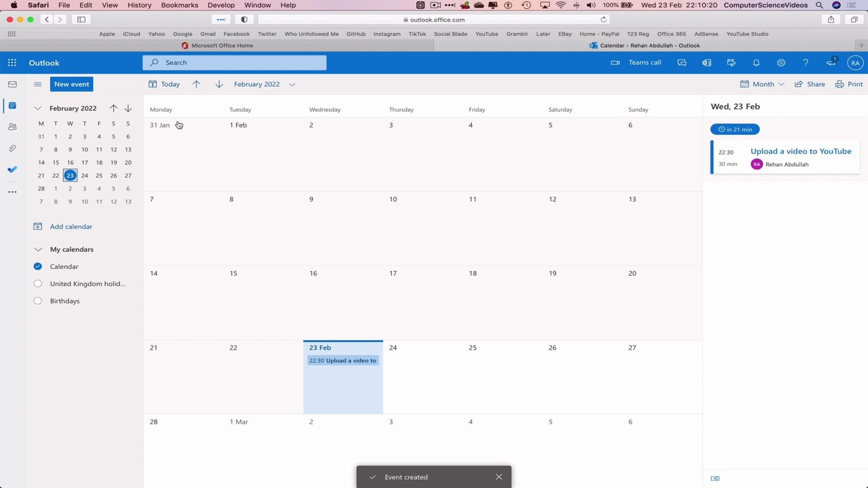Switch to Microsoft Office Home tab

pyautogui.click(x=217, y=45)
